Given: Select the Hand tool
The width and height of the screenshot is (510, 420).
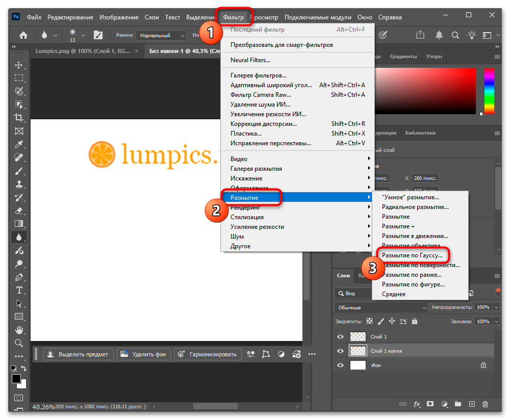Looking at the screenshot, I should point(19,330).
